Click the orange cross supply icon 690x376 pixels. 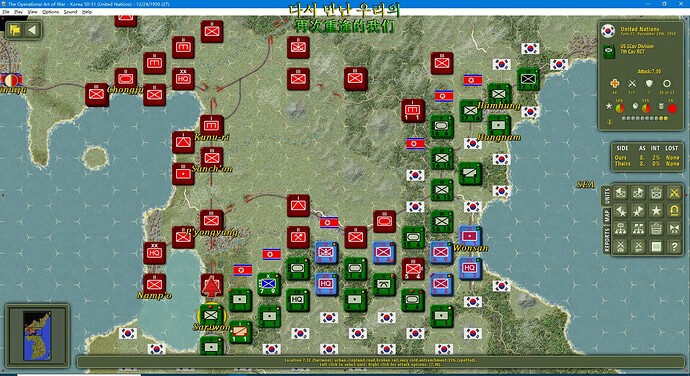(x=614, y=83)
